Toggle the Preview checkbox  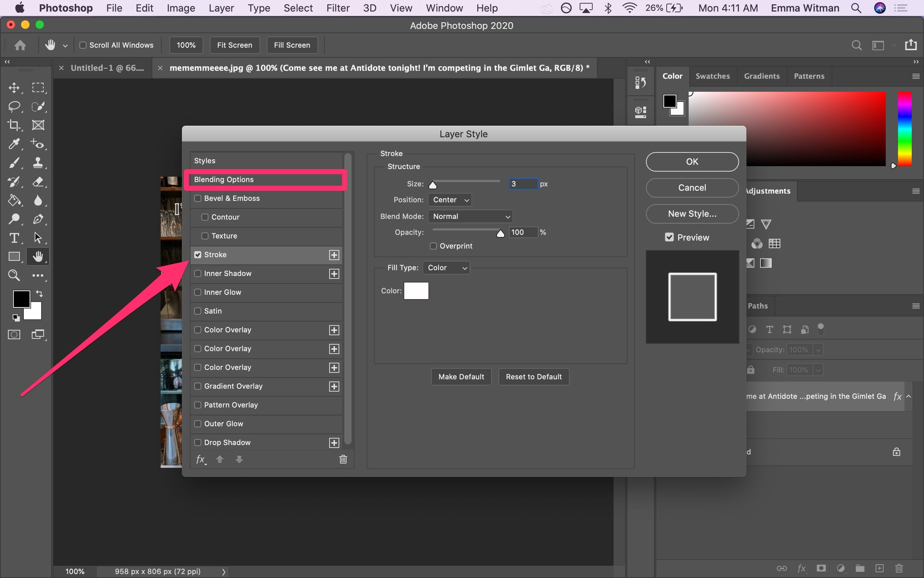[x=669, y=237]
